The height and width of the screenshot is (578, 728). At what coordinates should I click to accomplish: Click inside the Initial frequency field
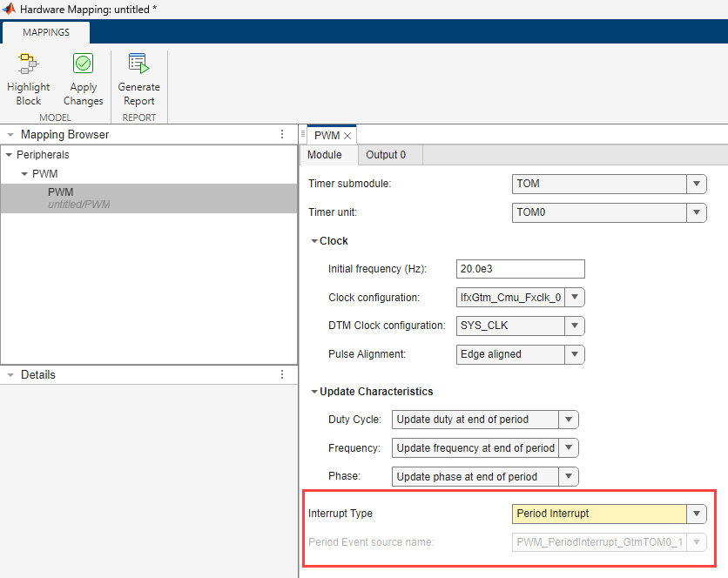click(520, 269)
